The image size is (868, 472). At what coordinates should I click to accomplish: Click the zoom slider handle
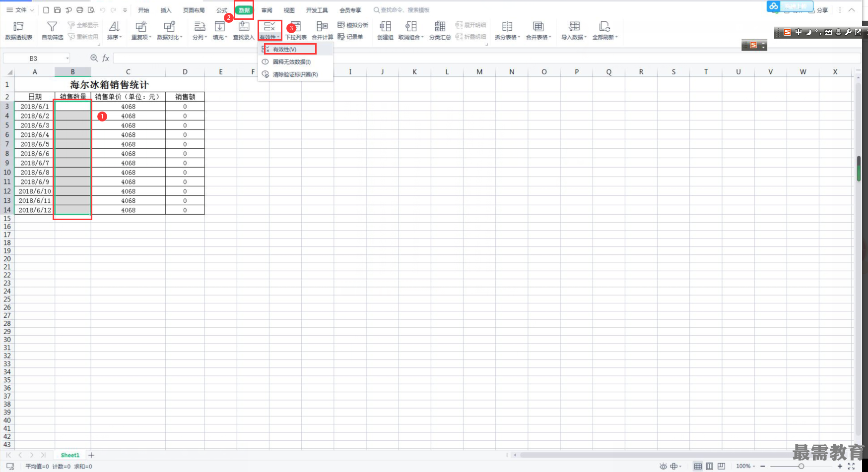pos(801,466)
